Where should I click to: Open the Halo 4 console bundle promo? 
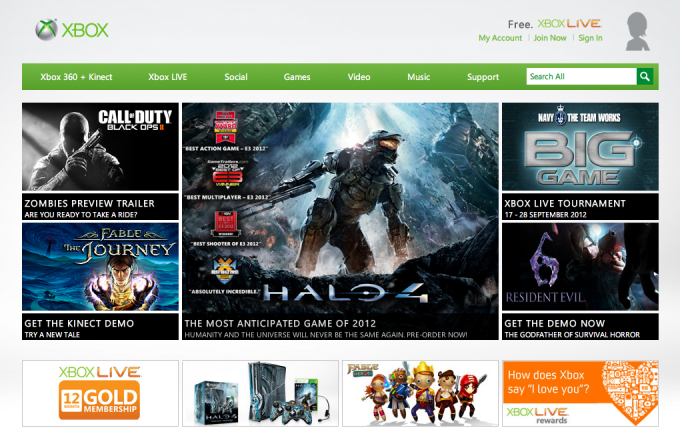[260, 393]
